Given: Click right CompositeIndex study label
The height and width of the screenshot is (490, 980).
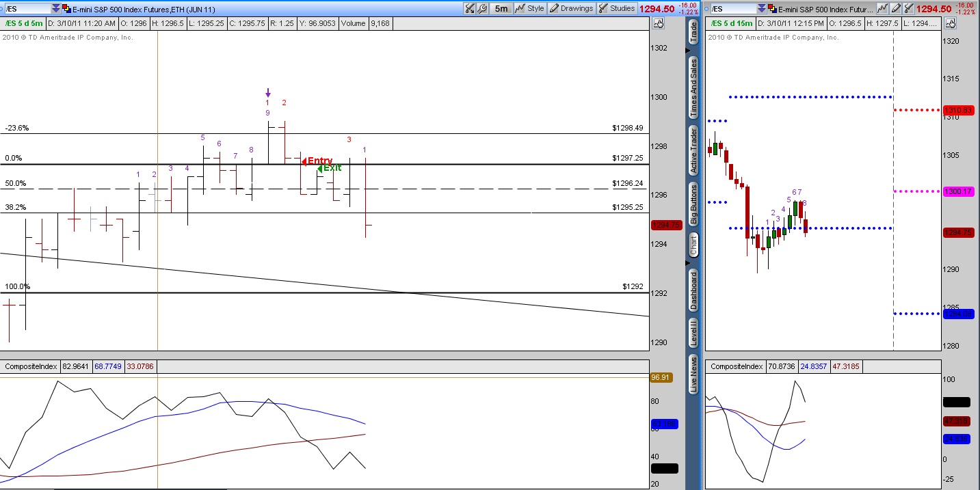Looking at the screenshot, I should point(737,366).
